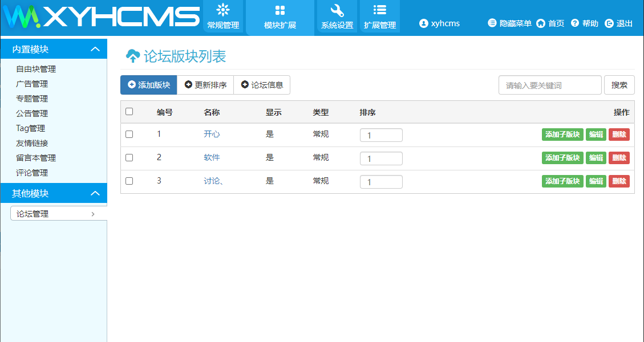Collapse the 内置模块 sidebar section
The image size is (644, 342).
coord(95,50)
